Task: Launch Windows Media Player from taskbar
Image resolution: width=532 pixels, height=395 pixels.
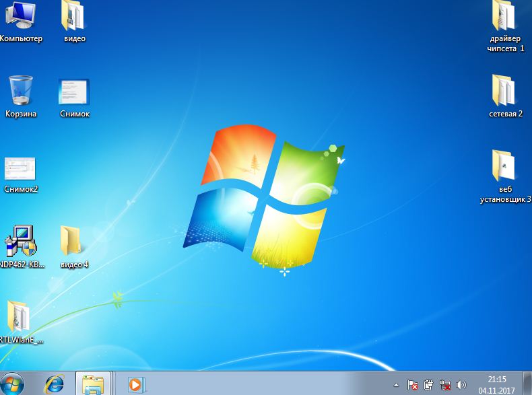Action: pos(135,384)
